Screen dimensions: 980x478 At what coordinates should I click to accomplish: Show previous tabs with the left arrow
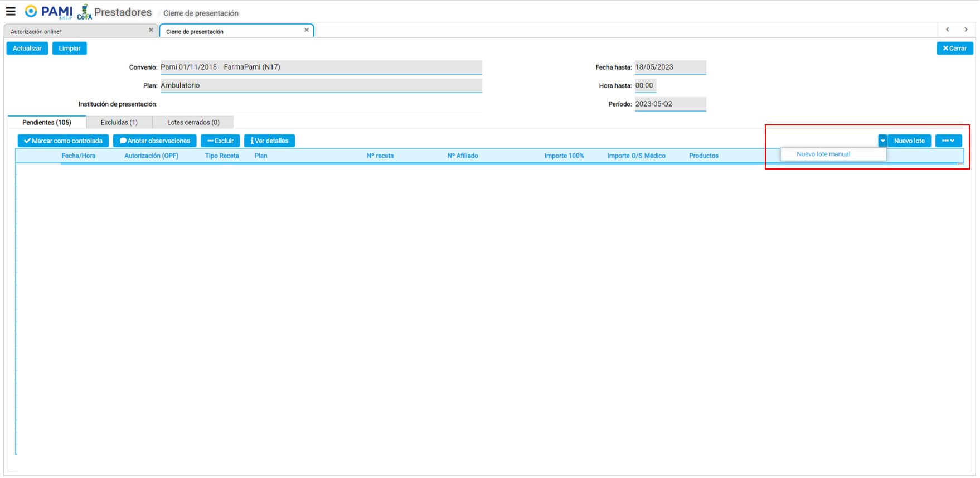[948, 30]
